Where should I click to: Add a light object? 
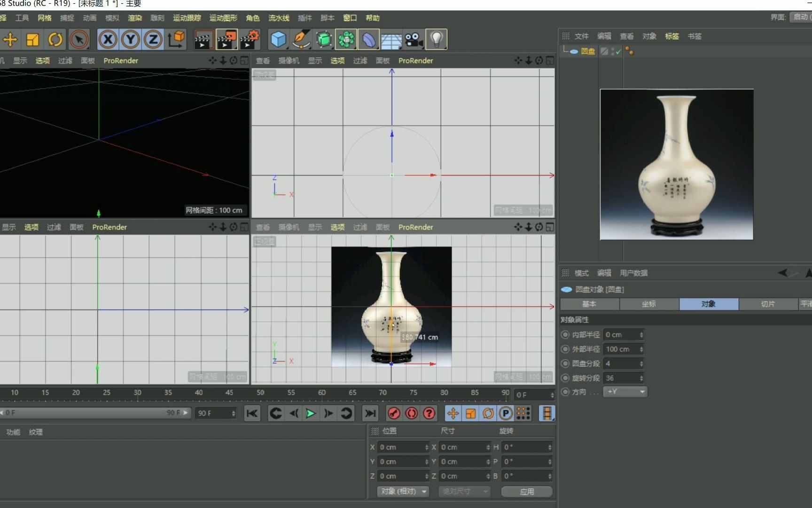click(x=436, y=40)
